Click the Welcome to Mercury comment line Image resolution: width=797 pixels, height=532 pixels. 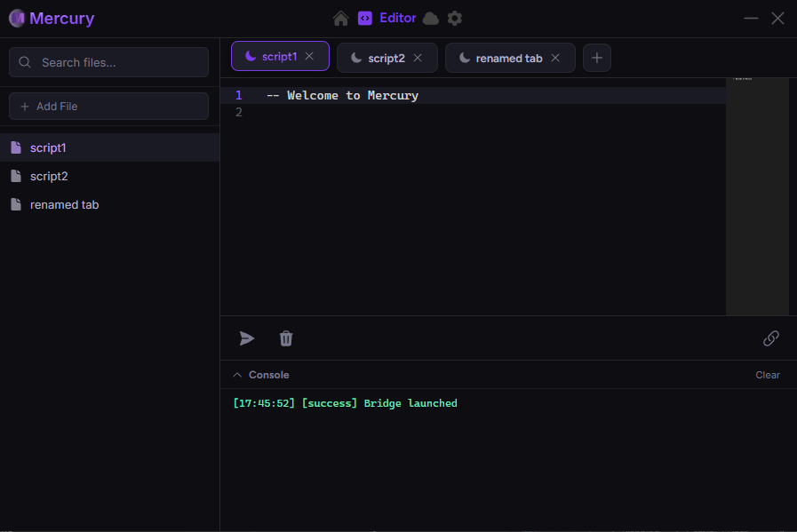point(342,96)
